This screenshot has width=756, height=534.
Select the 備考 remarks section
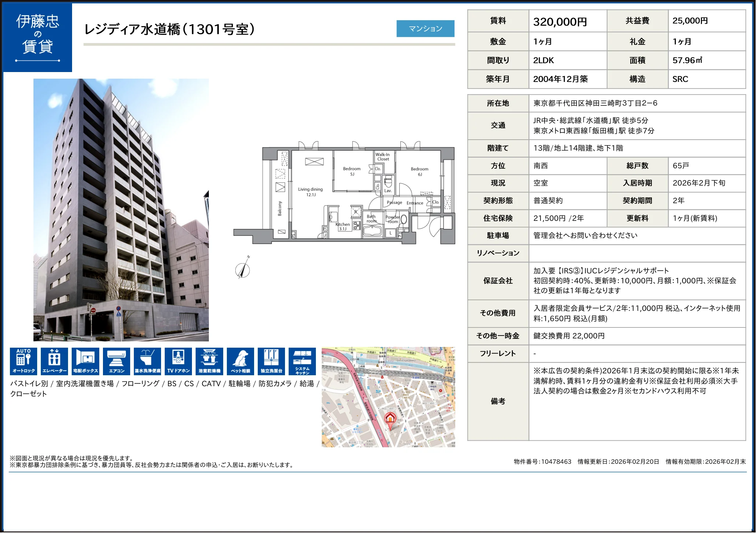[498, 401]
